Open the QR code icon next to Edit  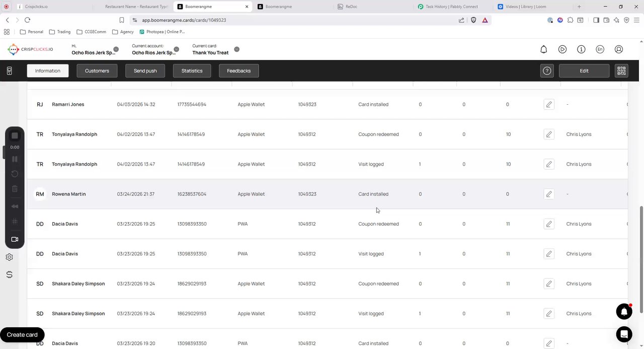pyautogui.click(x=621, y=71)
